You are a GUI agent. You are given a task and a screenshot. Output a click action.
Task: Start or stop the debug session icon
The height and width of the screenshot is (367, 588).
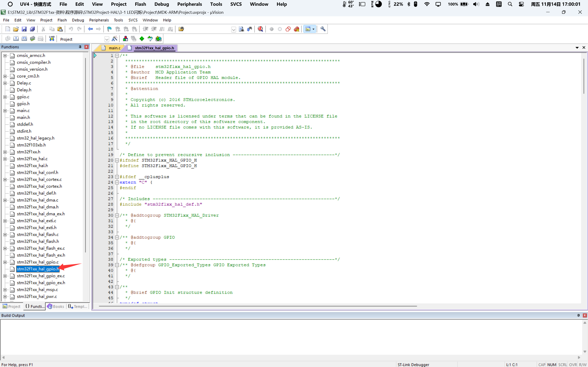(x=260, y=29)
